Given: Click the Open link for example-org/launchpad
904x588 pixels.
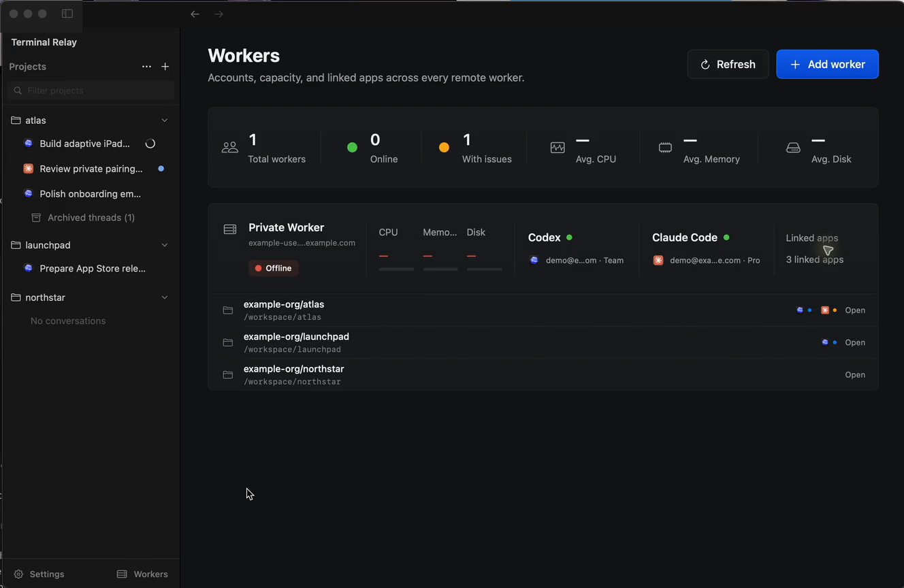Looking at the screenshot, I should 855,342.
